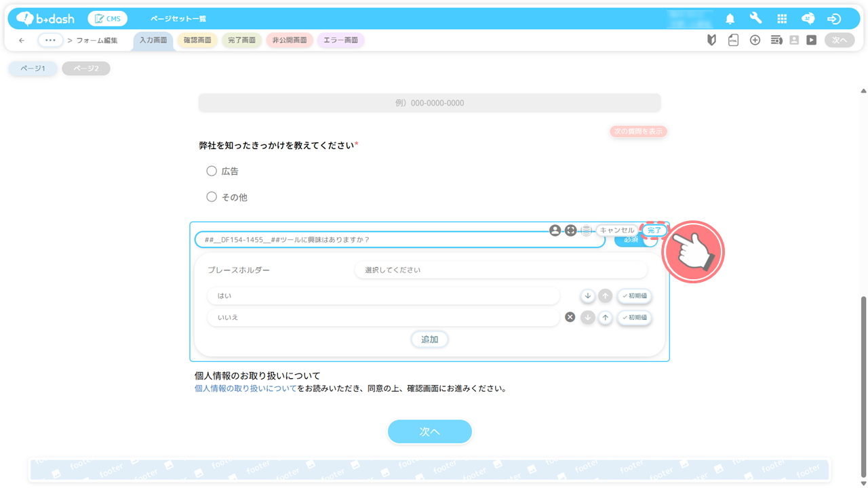
Task: Select the その他 radio button
Action: (x=212, y=197)
